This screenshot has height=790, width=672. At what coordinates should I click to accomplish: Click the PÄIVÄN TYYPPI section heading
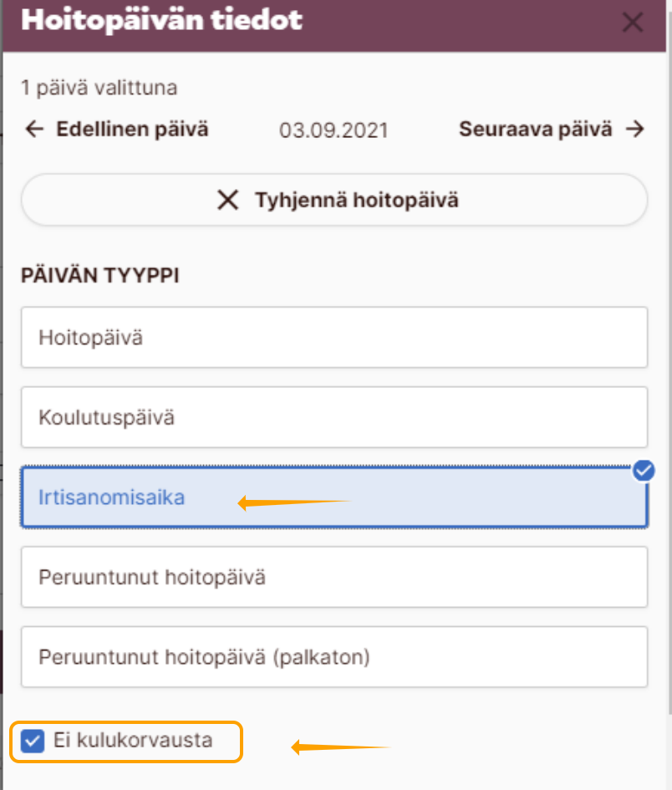[100, 276]
